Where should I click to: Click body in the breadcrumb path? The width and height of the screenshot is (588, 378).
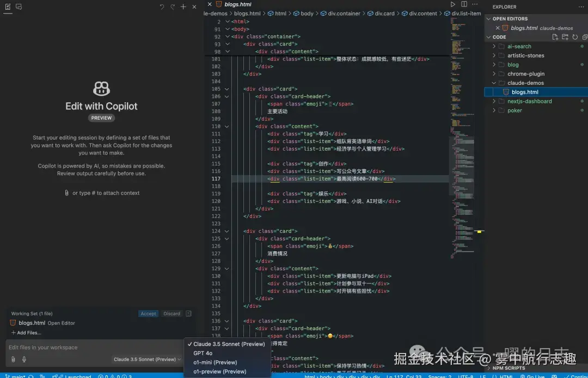[303, 14]
